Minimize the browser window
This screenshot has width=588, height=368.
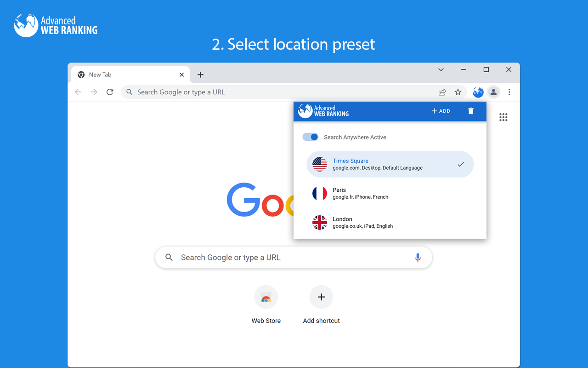click(464, 69)
